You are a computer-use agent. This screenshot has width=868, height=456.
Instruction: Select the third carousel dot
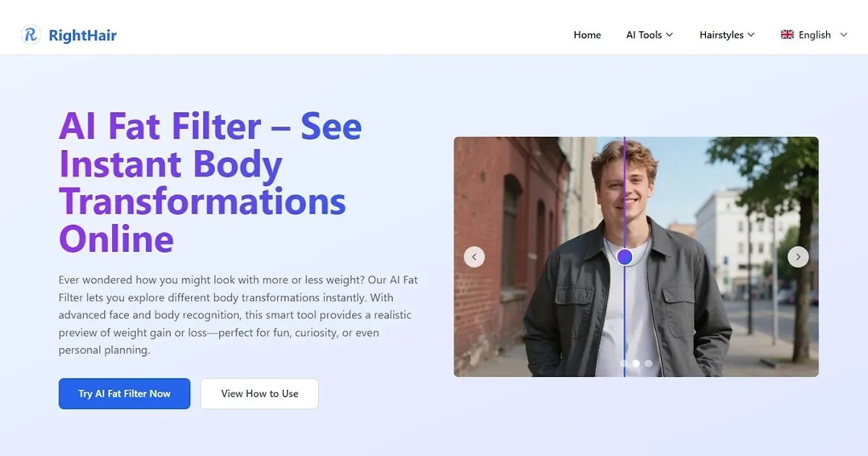point(648,363)
